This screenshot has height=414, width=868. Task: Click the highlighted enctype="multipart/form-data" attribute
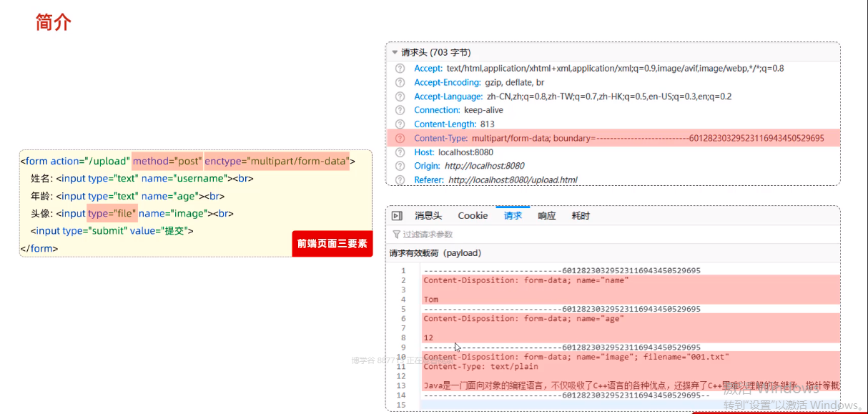click(x=277, y=162)
